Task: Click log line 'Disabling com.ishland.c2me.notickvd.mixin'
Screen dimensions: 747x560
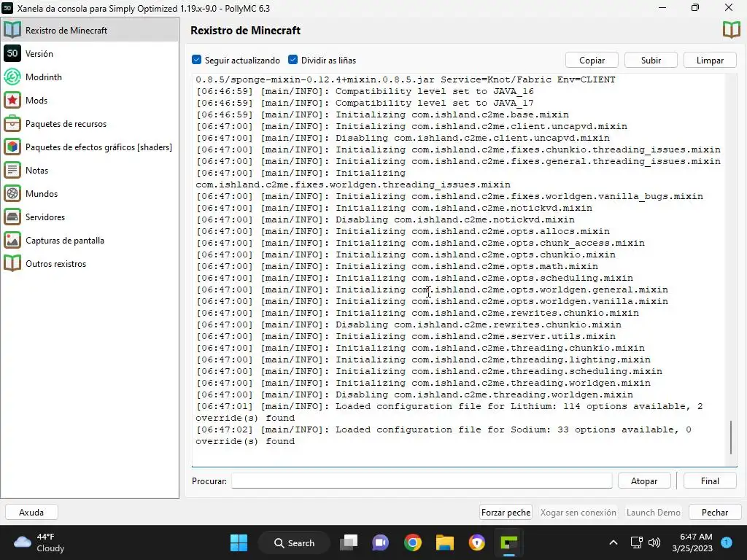Action: tap(385, 219)
